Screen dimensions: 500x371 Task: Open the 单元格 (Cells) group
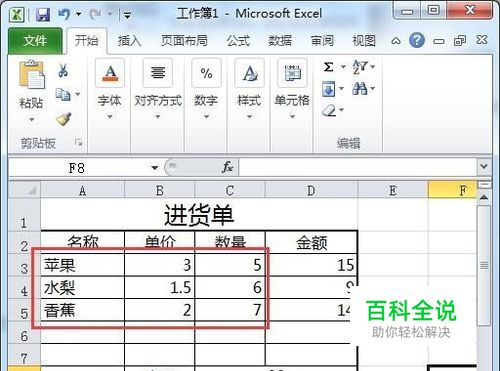(x=292, y=89)
